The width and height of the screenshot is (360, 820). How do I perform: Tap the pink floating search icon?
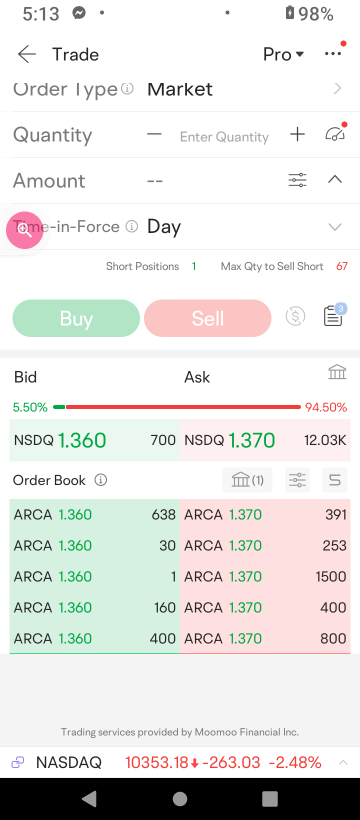pyautogui.click(x=24, y=230)
